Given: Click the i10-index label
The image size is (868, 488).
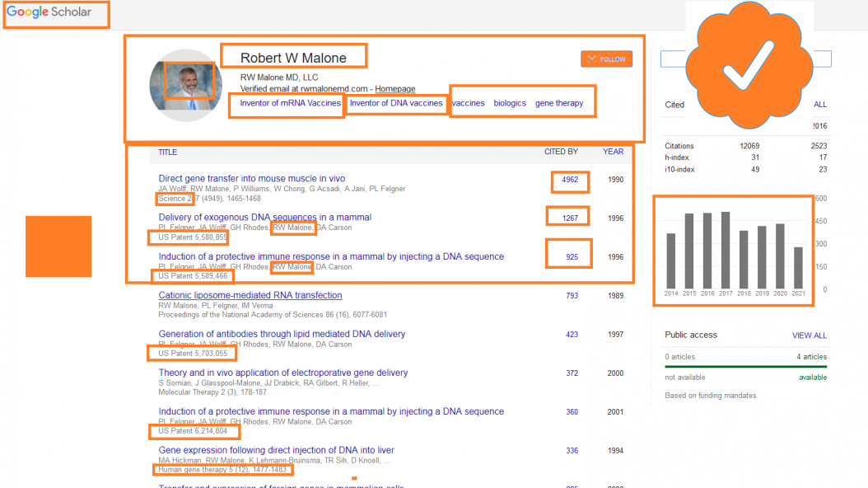Looking at the screenshot, I should (679, 170).
